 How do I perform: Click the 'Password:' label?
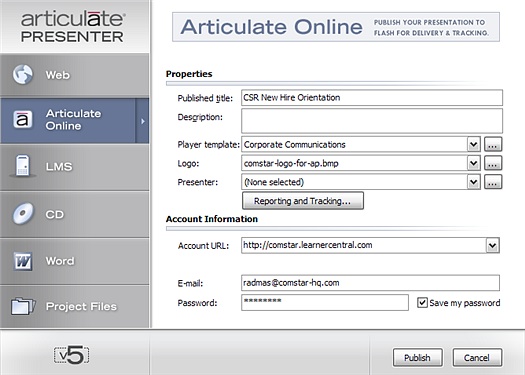coord(197,303)
